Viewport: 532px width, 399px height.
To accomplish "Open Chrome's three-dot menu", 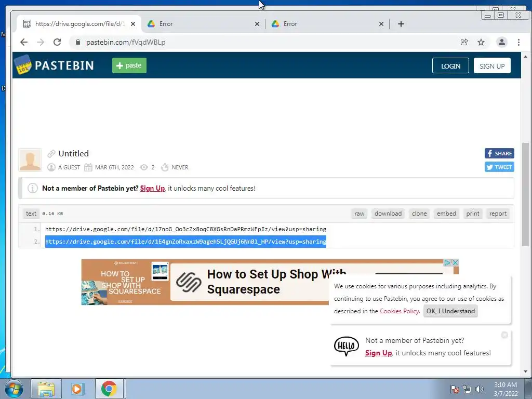I will pos(518,42).
